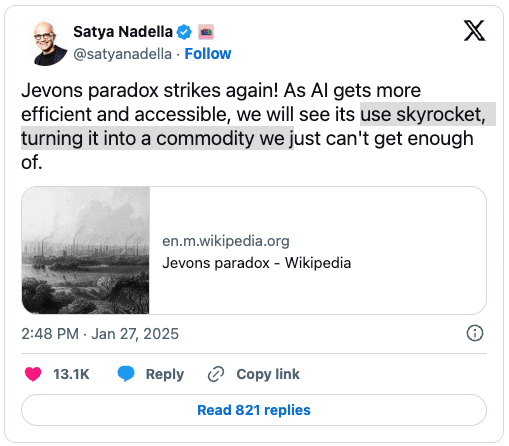Click the 13.1K likes count
The height and width of the screenshot is (446, 509).
(71, 374)
